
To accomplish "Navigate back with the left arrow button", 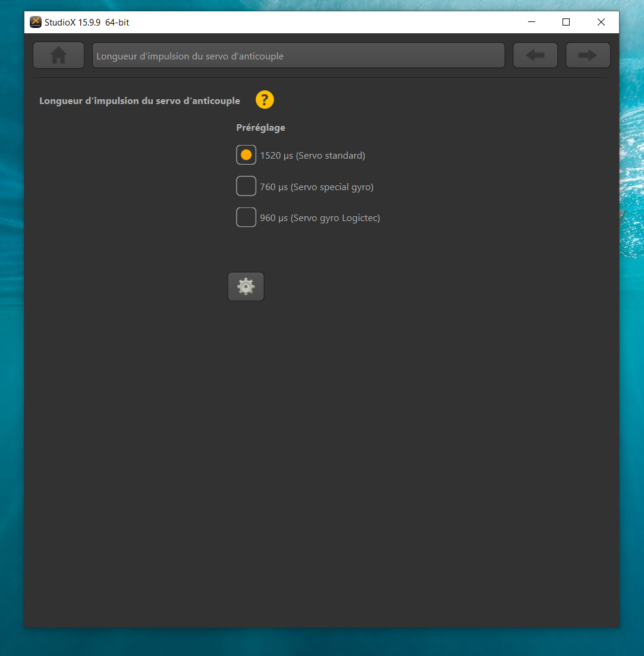I will [x=535, y=55].
